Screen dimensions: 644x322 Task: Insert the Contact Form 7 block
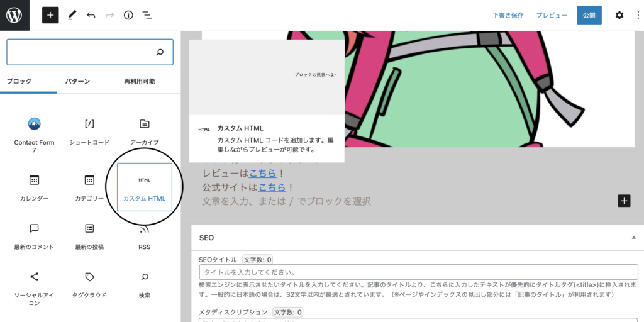click(x=34, y=135)
